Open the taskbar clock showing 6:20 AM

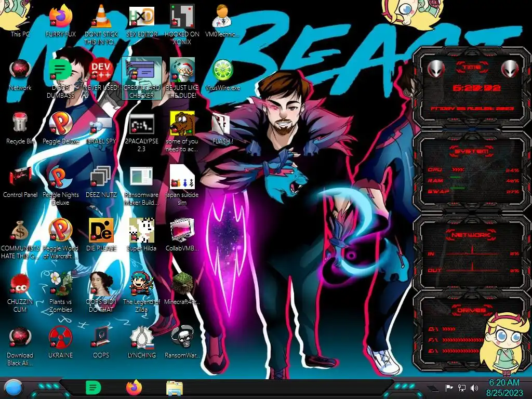[504, 388]
